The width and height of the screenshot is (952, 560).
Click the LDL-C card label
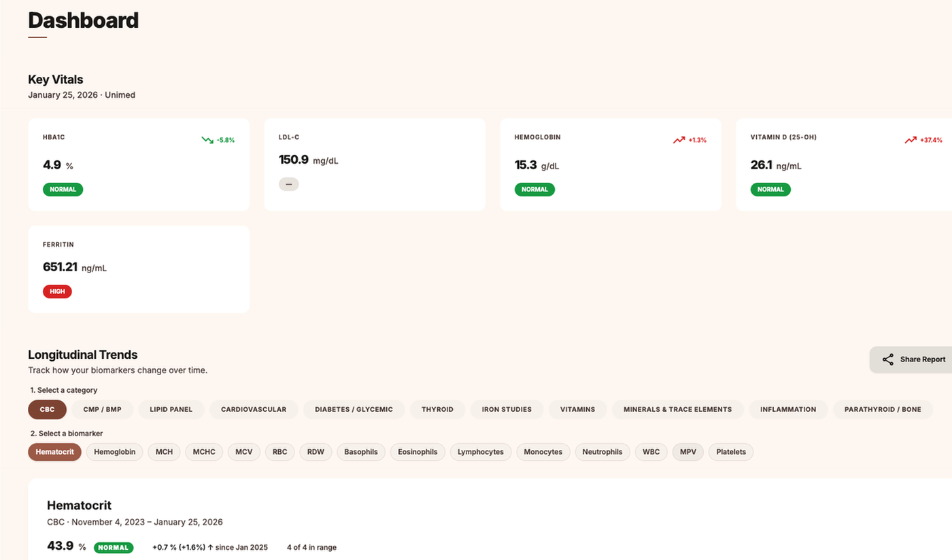(289, 137)
